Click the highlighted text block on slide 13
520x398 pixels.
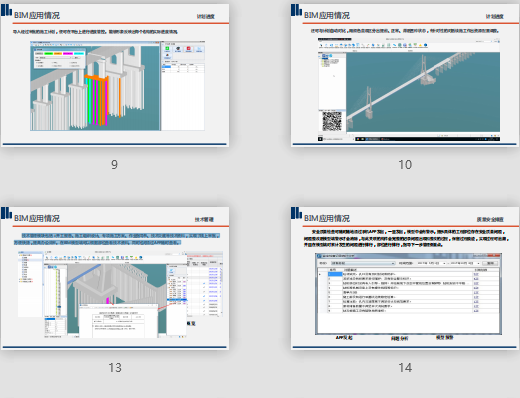117,239
